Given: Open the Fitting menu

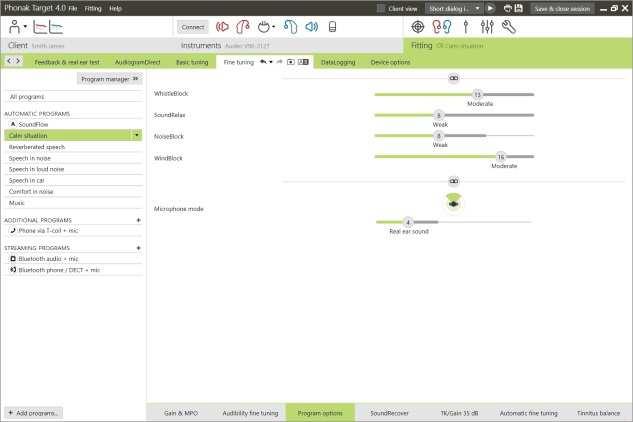Looking at the screenshot, I should 93,8.
